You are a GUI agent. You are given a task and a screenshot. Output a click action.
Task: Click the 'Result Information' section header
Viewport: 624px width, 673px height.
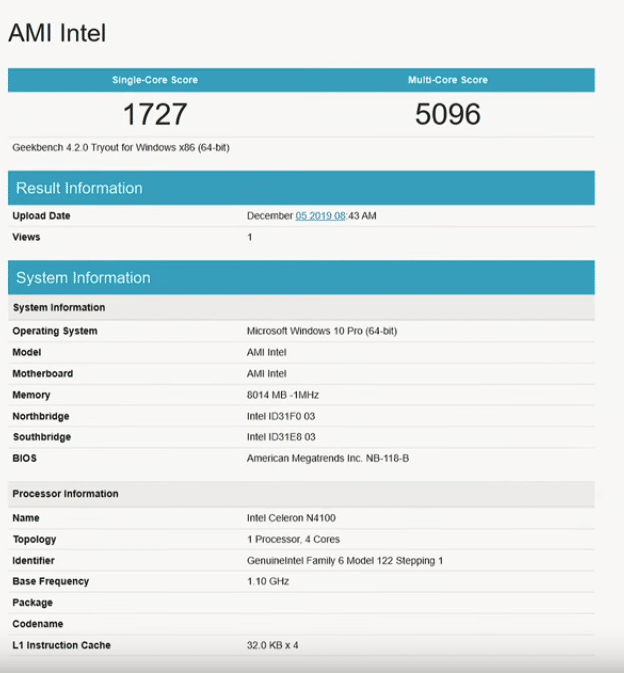pos(301,188)
